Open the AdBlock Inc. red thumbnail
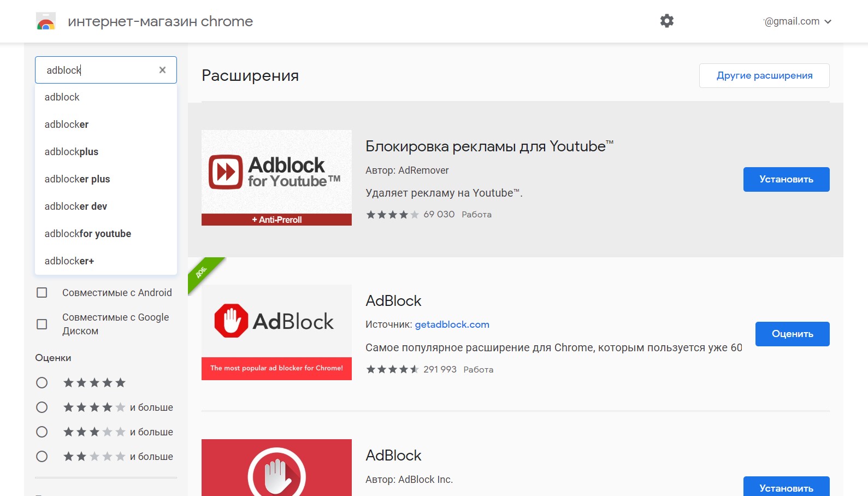Screen dimensions: 868x496 276,468
